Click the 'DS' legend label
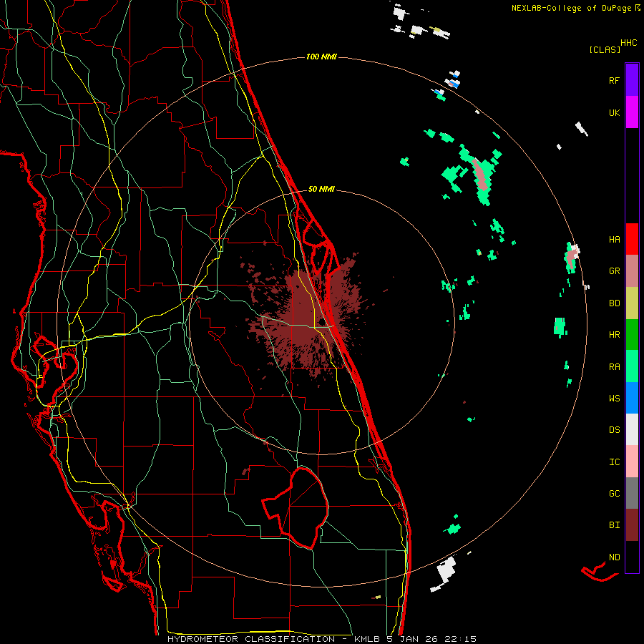644x644 pixels. click(614, 430)
